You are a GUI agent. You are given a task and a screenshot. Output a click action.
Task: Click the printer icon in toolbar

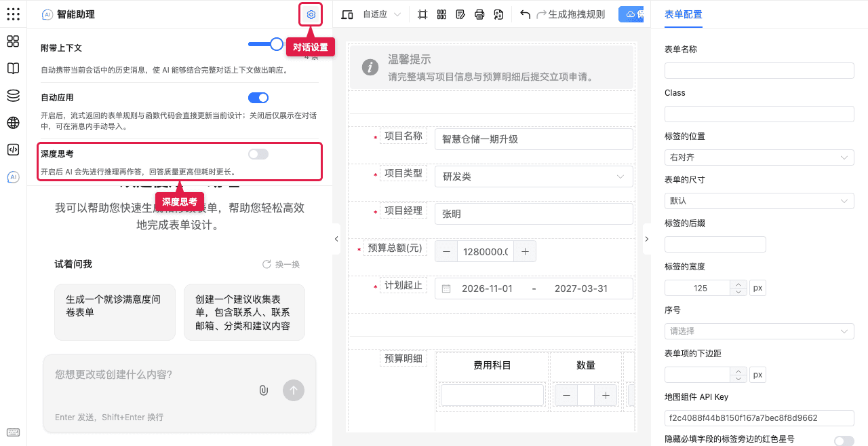click(479, 14)
